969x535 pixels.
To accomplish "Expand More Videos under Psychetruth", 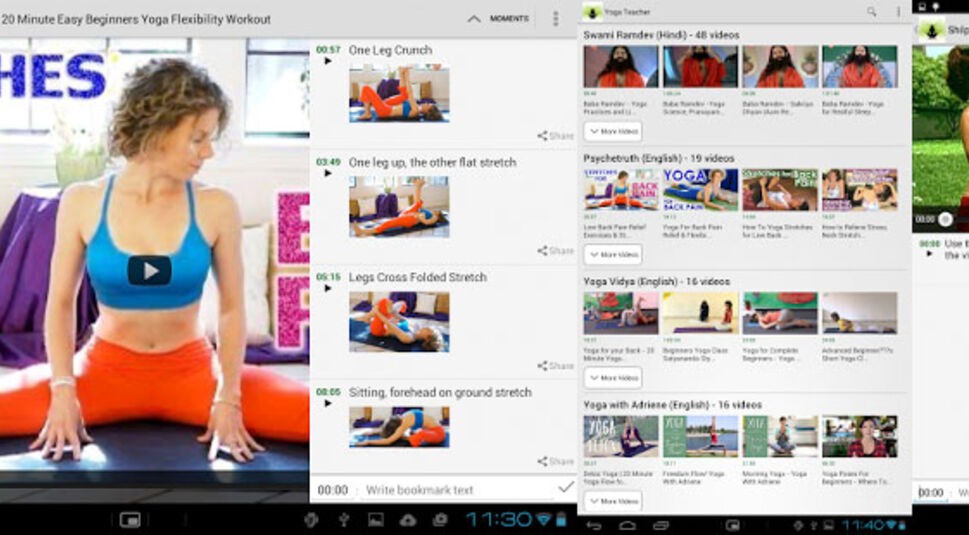I will (613, 255).
